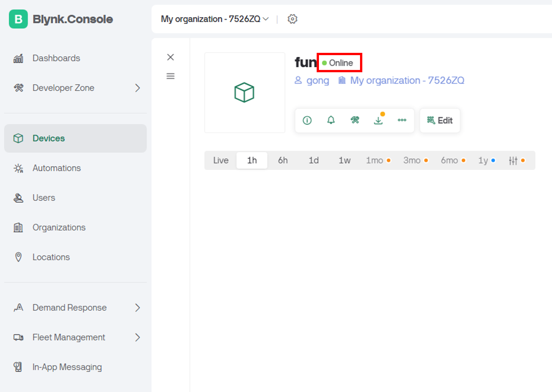Open device info circle icon
Viewport: 552px width, 392px height.
[x=307, y=121]
